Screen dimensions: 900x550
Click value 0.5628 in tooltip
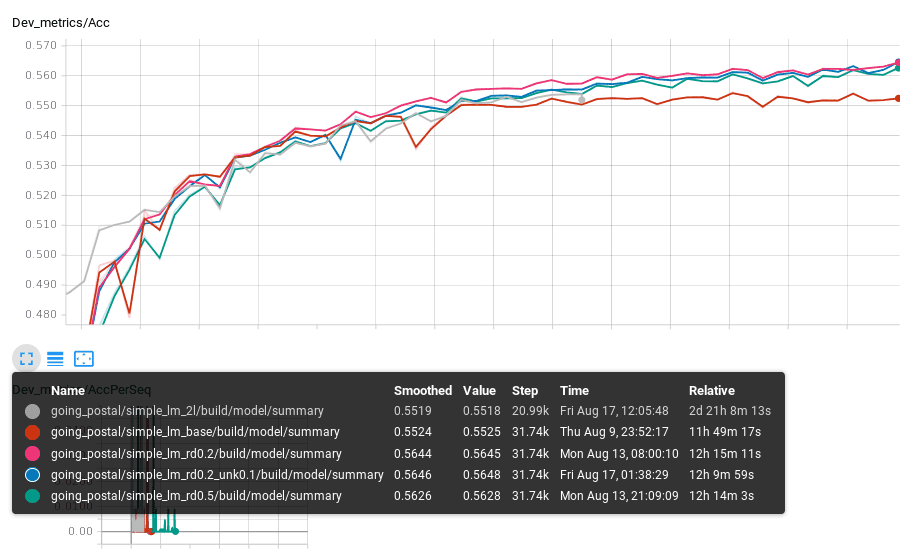click(482, 496)
